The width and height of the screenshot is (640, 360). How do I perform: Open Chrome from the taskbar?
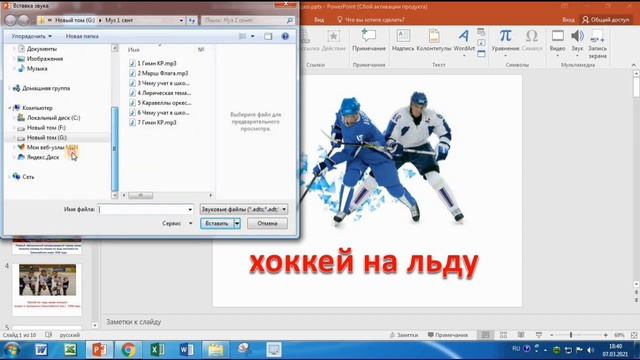pyautogui.click(x=128, y=350)
